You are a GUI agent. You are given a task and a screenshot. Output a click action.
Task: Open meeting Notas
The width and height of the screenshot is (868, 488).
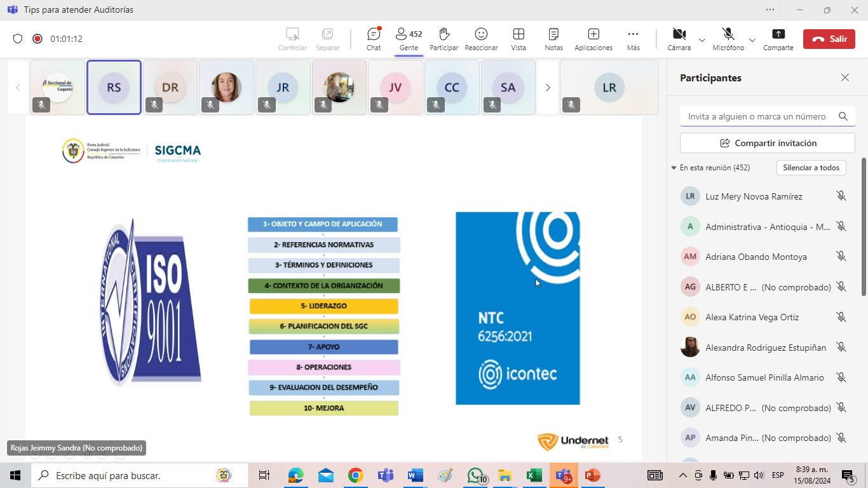pos(553,39)
